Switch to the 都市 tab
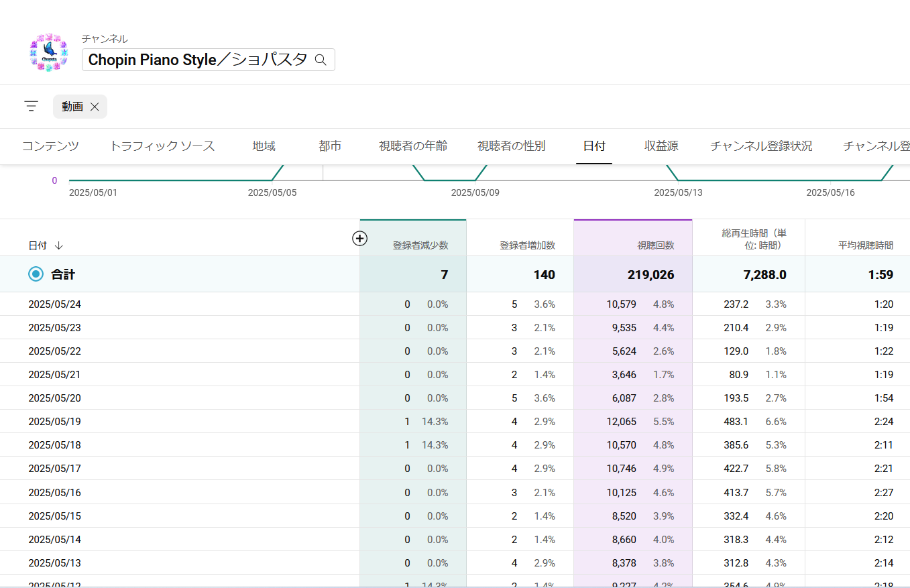 click(x=330, y=146)
